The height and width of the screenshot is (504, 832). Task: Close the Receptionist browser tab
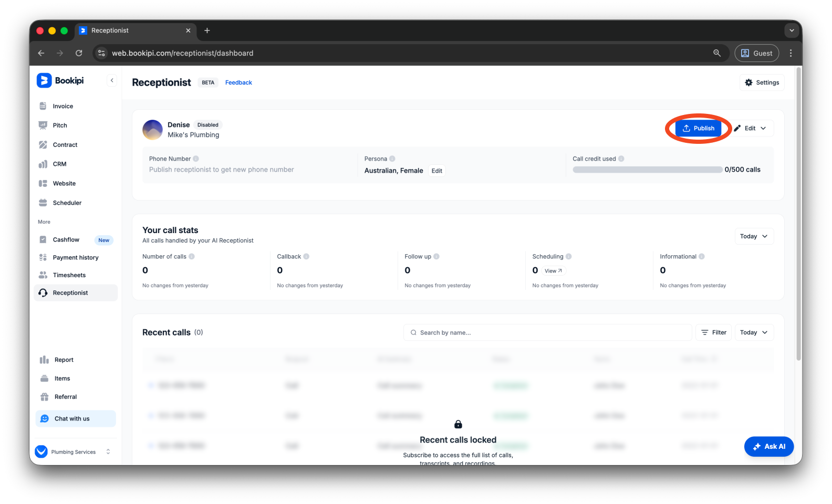(188, 30)
